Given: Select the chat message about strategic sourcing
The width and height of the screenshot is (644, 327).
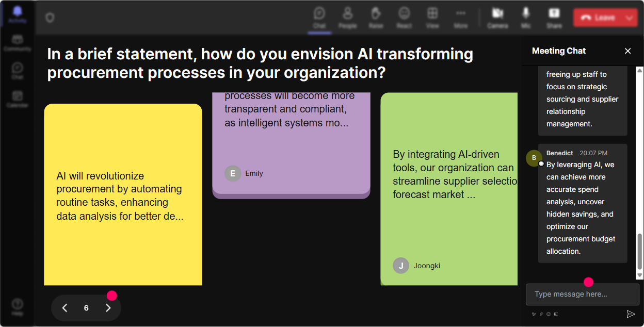Looking at the screenshot, I should 583,101.
